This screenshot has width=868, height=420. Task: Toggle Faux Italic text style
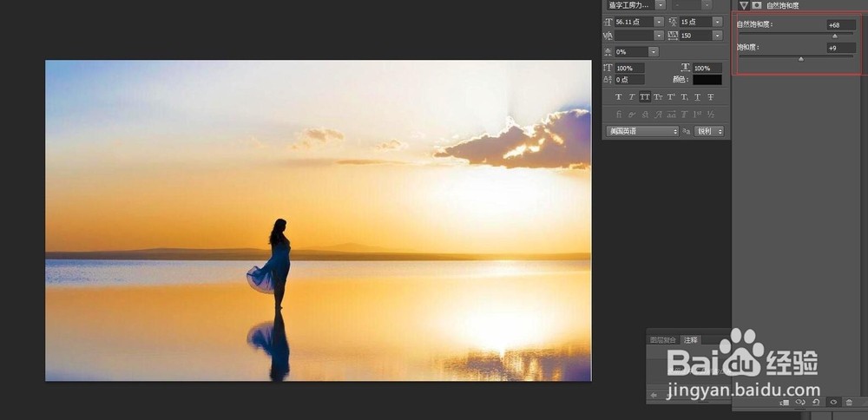pyautogui.click(x=632, y=97)
